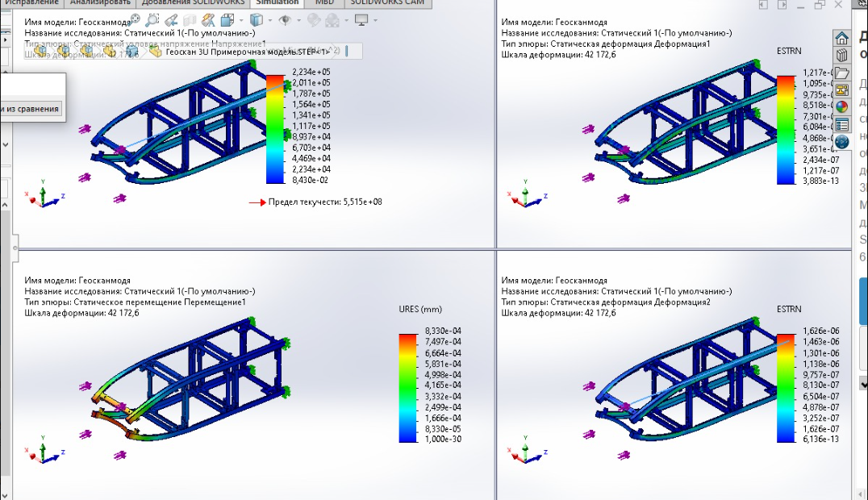
Task: Open the SOLIDWORKS CAM tab
Action: 387,3
